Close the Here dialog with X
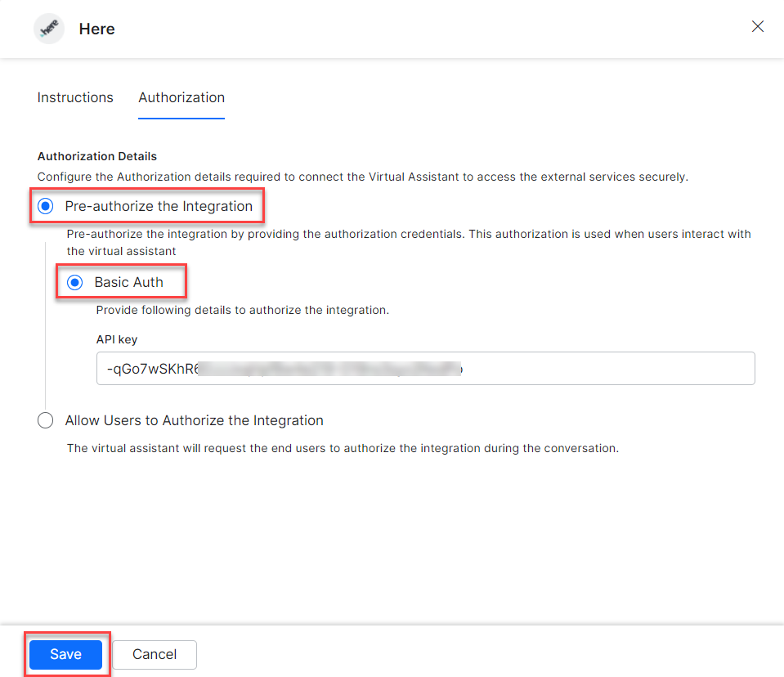 (x=758, y=26)
